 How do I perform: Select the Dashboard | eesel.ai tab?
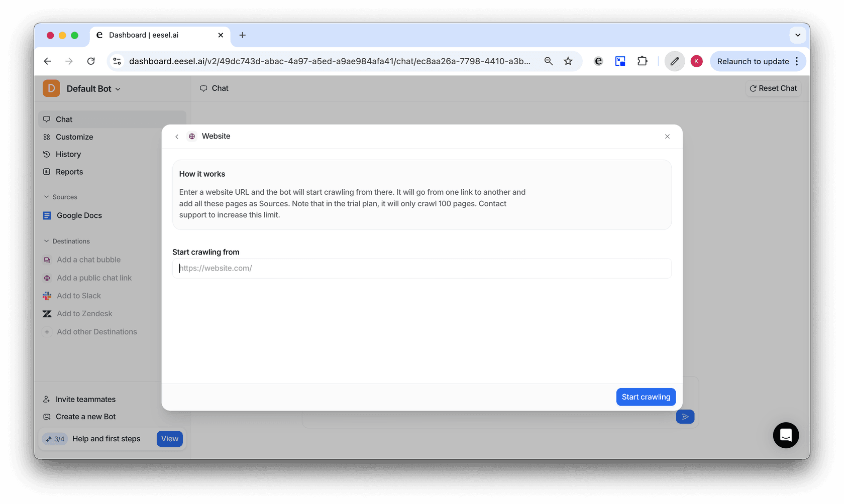160,35
